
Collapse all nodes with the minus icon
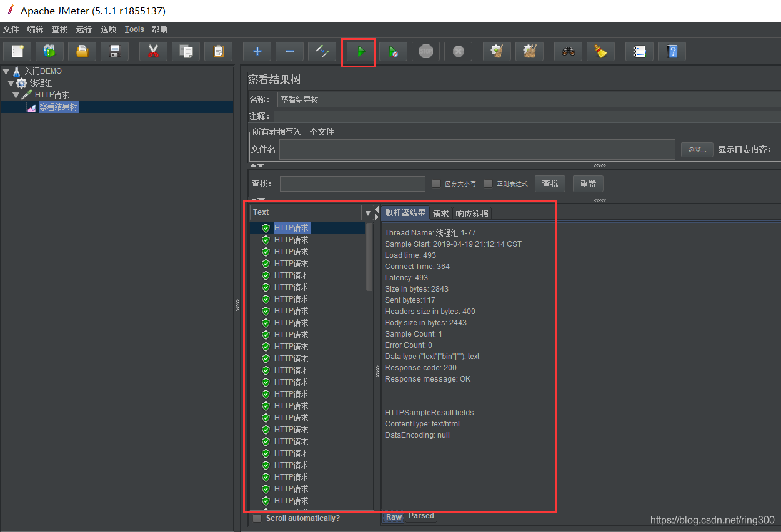coord(289,51)
